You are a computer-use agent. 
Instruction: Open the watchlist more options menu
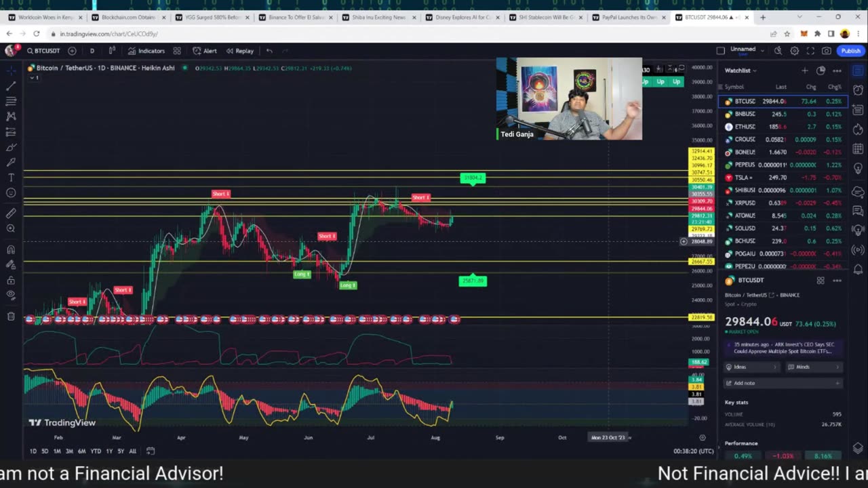(837, 70)
